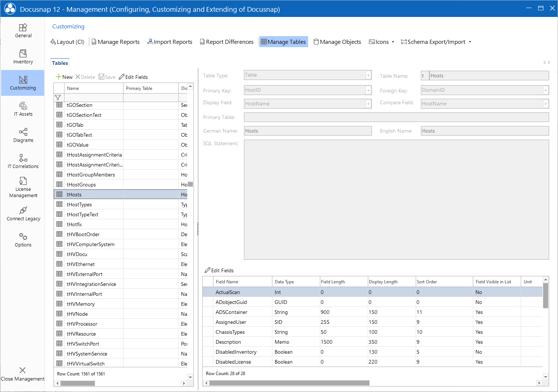Click the German Name input field
This screenshot has height=392, width=558.
308,131
